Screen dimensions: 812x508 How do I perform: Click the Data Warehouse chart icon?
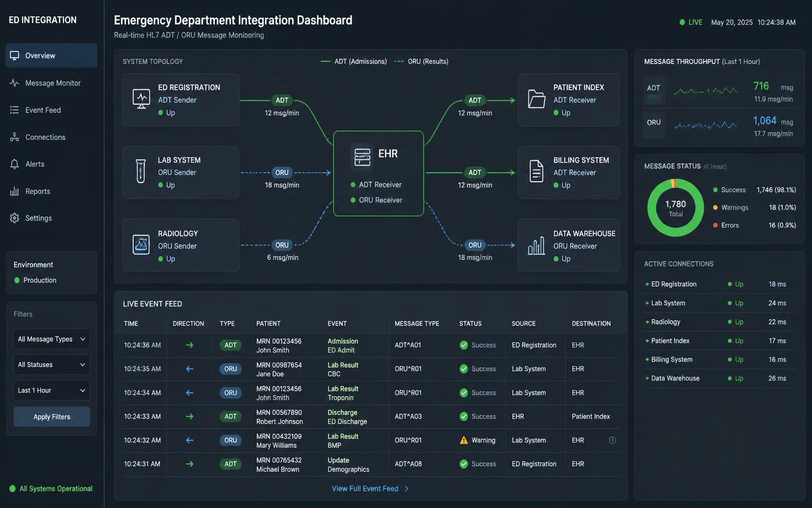(537, 246)
